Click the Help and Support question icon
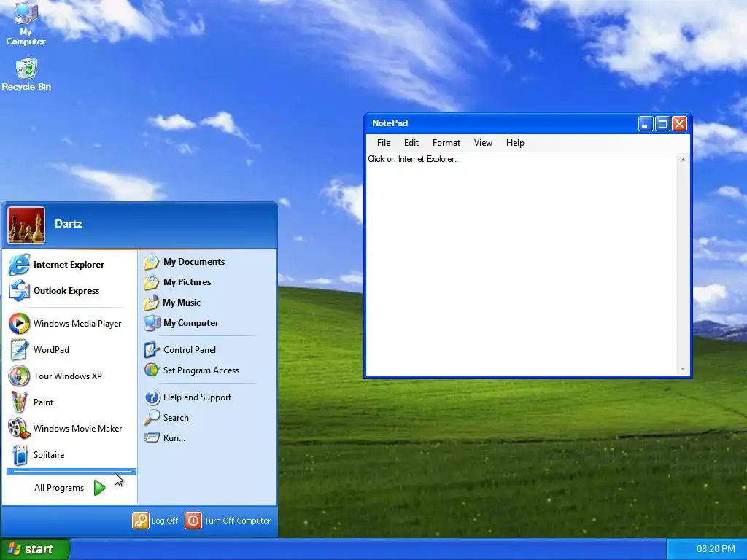 152,397
